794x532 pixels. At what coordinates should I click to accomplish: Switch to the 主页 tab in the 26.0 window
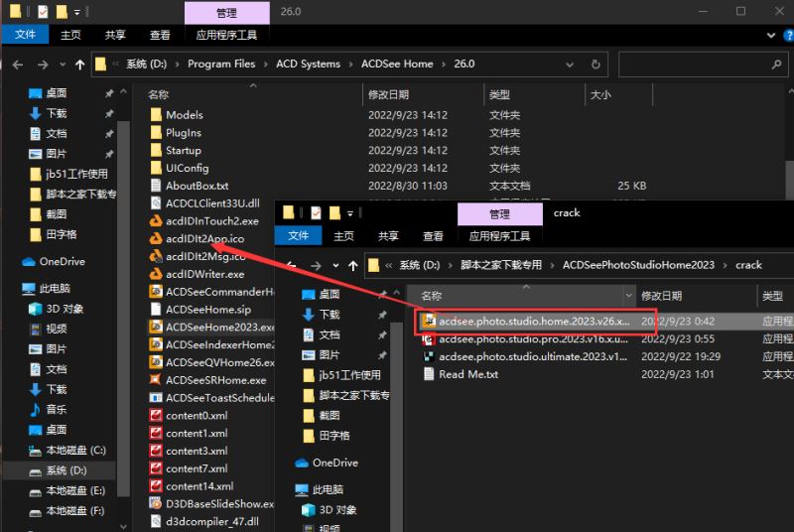point(70,35)
